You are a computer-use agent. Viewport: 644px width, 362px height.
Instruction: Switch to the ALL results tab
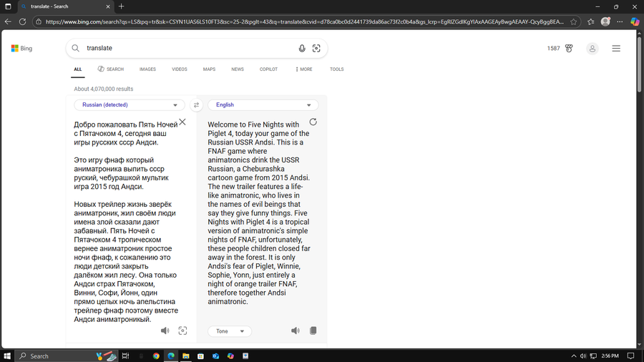pos(77,69)
